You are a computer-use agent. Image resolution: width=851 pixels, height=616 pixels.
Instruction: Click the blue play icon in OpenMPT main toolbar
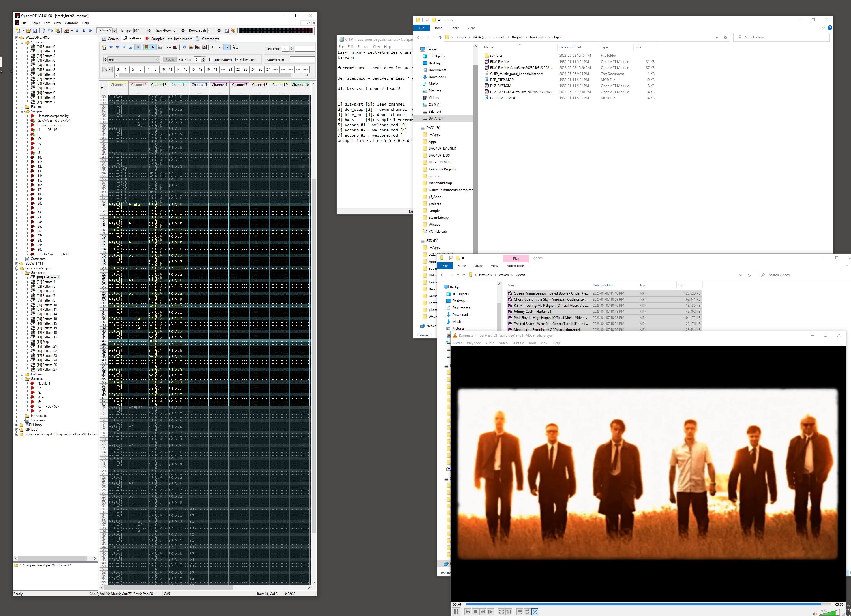tap(90, 30)
